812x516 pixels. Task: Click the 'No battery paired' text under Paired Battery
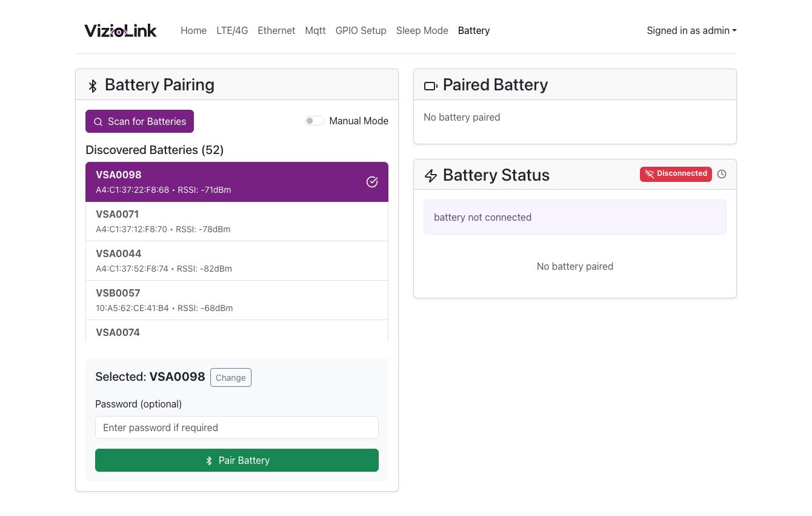pyautogui.click(x=462, y=117)
